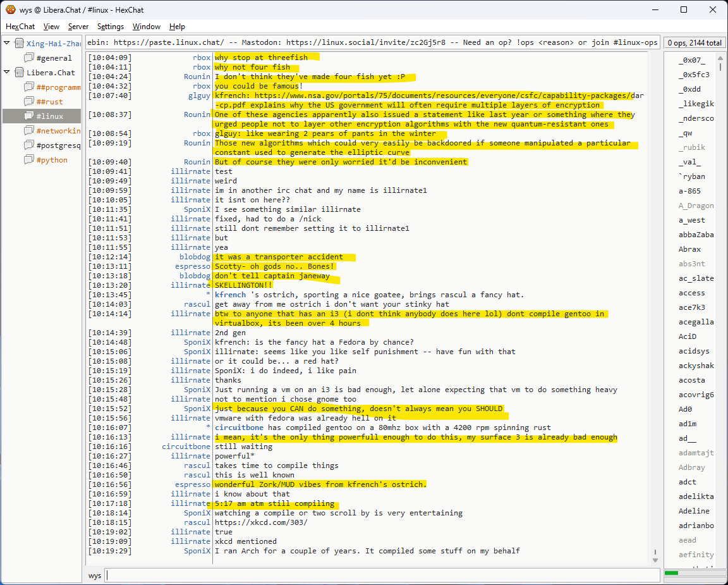
Task: Open the Server menu
Action: [x=78, y=27]
